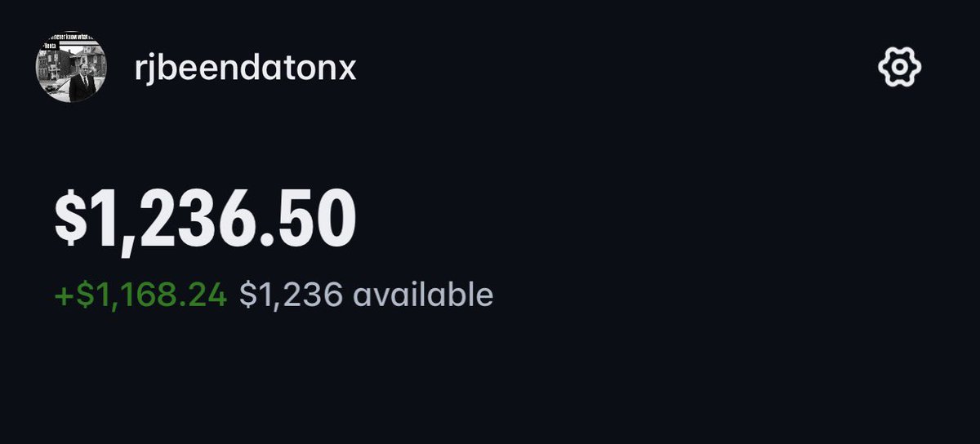980x444 pixels.
Task: Click the gear icon's center hole
Action: click(900, 68)
